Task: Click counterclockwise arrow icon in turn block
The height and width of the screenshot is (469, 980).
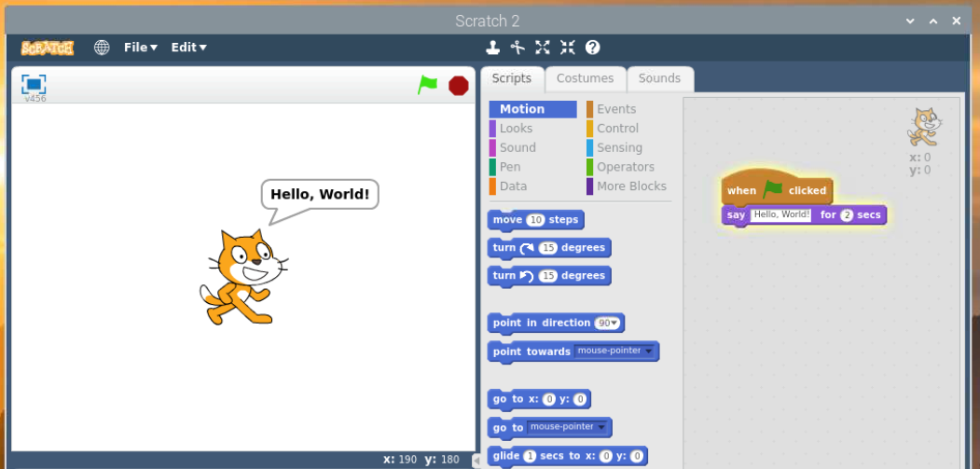Action: tap(527, 276)
